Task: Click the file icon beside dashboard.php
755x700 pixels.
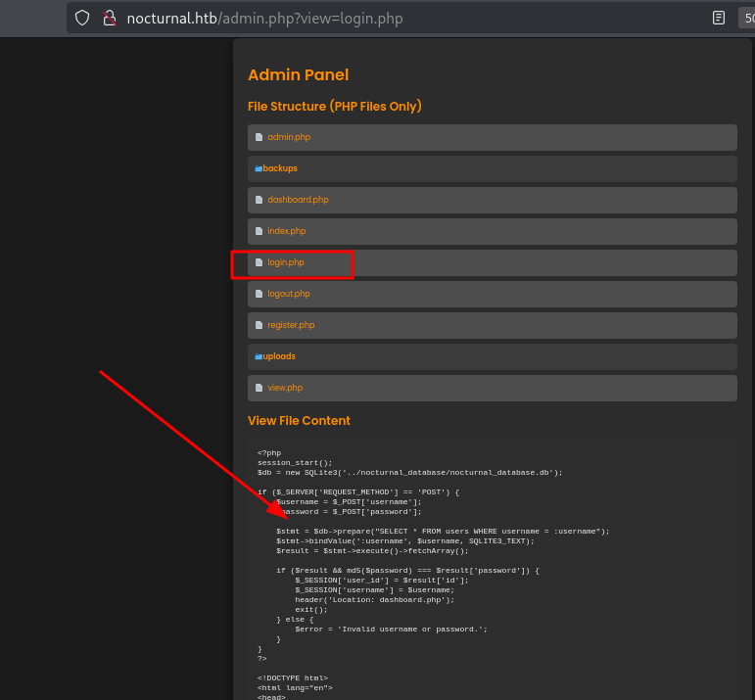Action: [x=259, y=200]
